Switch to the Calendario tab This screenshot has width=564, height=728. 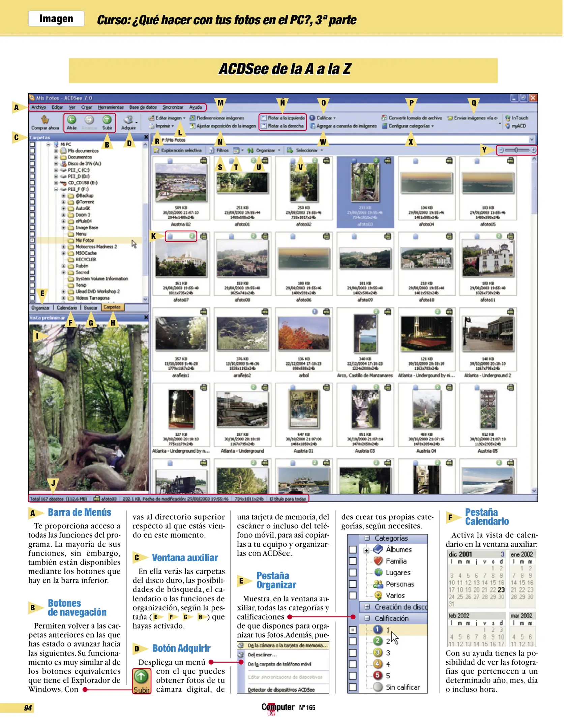coord(67,308)
